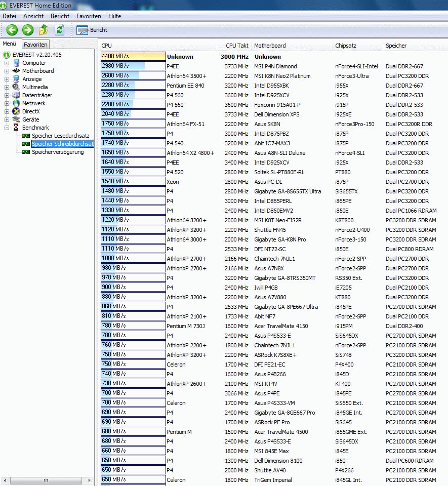Viewport: 448px width, 486px height.
Task: Click the Bericht report icon in toolbar
Action: pyautogui.click(x=83, y=30)
